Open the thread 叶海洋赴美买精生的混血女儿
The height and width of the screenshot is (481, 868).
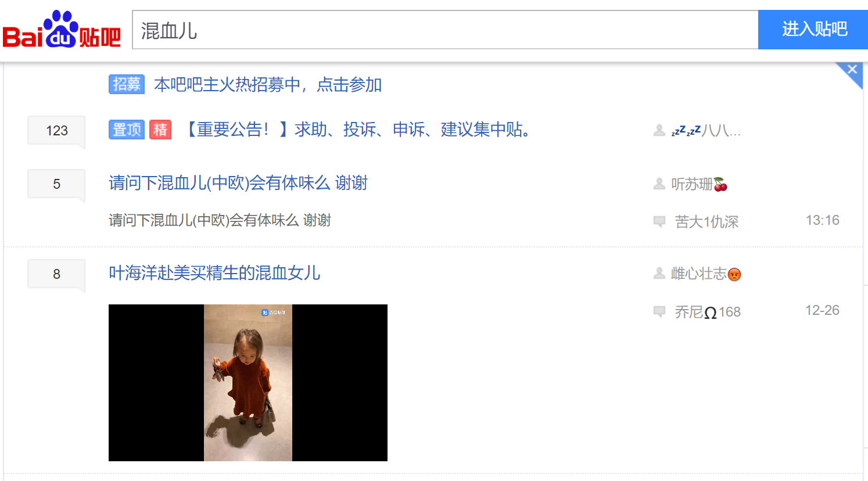[214, 273]
